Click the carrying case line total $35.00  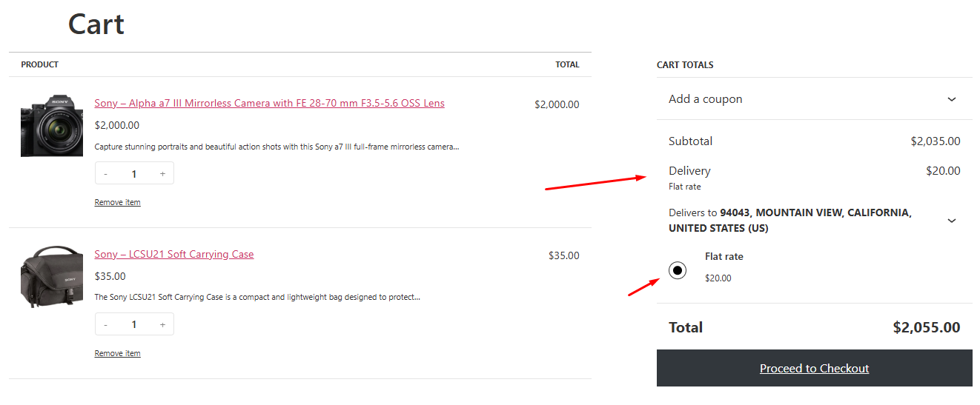point(564,255)
